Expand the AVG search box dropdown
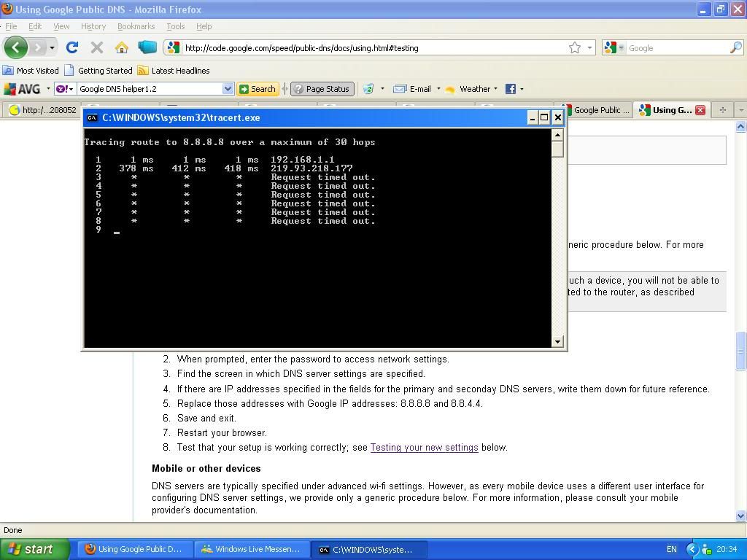Viewport: 747px width, 560px height. [228, 89]
